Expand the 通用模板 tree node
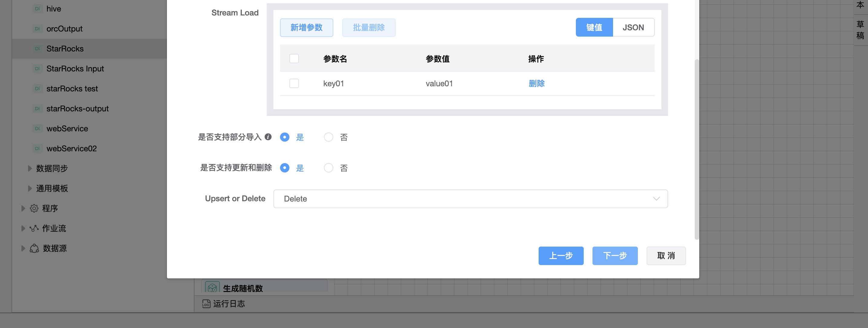This screenshot has height=328, width=868. (30, 188)
